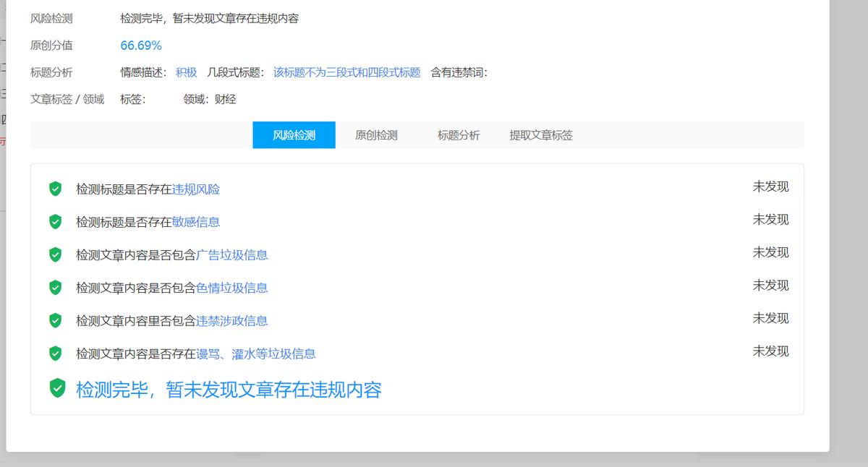This screenshot has width=868, height=467.
Task: Click the highlighted 风险检测 tab
Action: pos(294,134)
